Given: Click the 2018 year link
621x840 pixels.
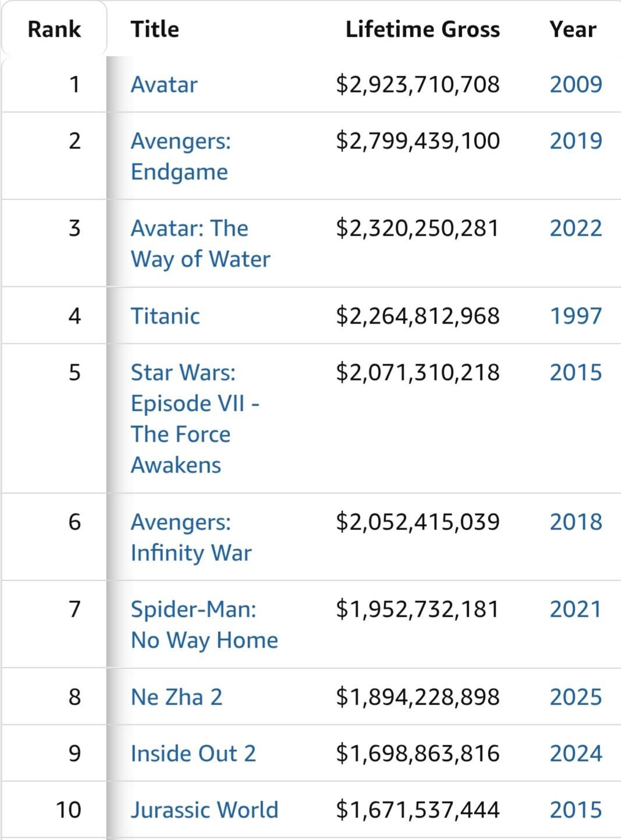Looking at the screenshot, I should [x=575, y=522].
